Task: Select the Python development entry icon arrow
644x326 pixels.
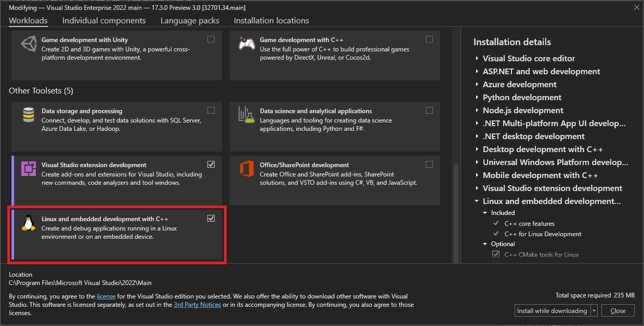Action: [478, 97]
